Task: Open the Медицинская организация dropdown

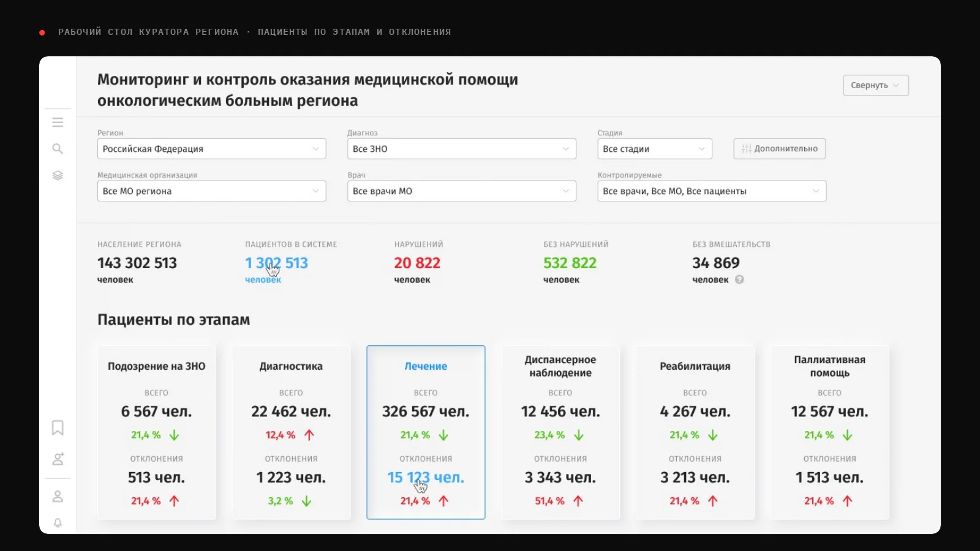Action: click(x=211, y=191)
